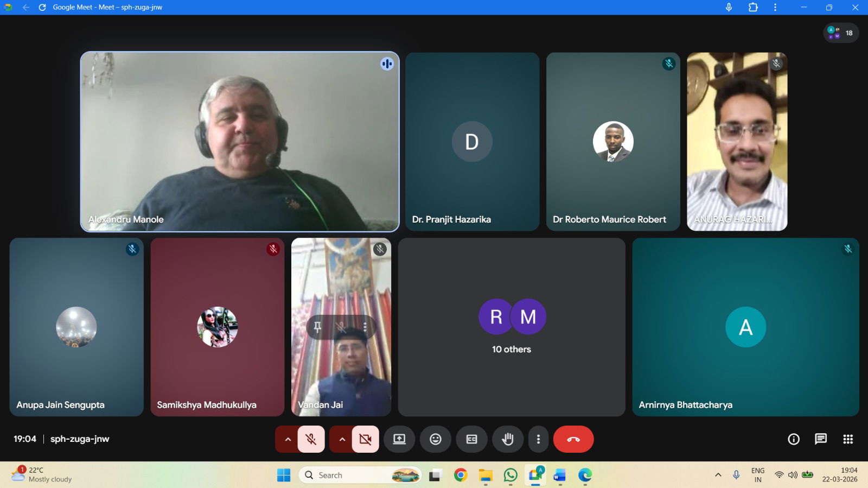868x488 pixels.
Task: Expand audio settings arrow beside microphone
Action: click(288, 439)
